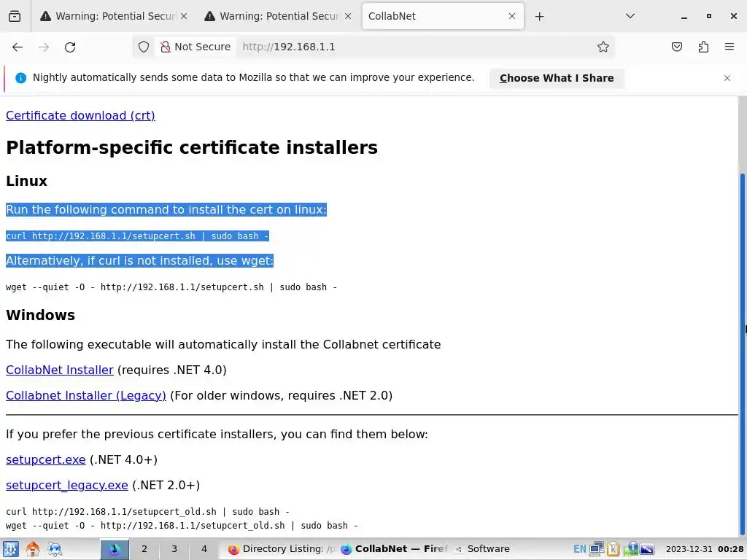Screen dimensions: 747x560
Task: Open Certificate download (crt) link
Action: tap(80, 116)
